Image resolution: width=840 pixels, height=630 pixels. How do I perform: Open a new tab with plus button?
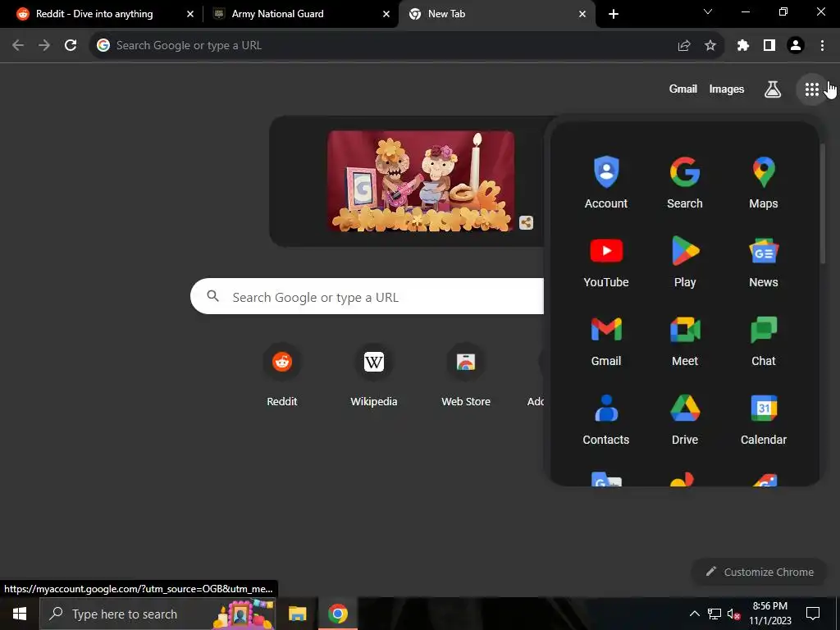pos(614,14)
